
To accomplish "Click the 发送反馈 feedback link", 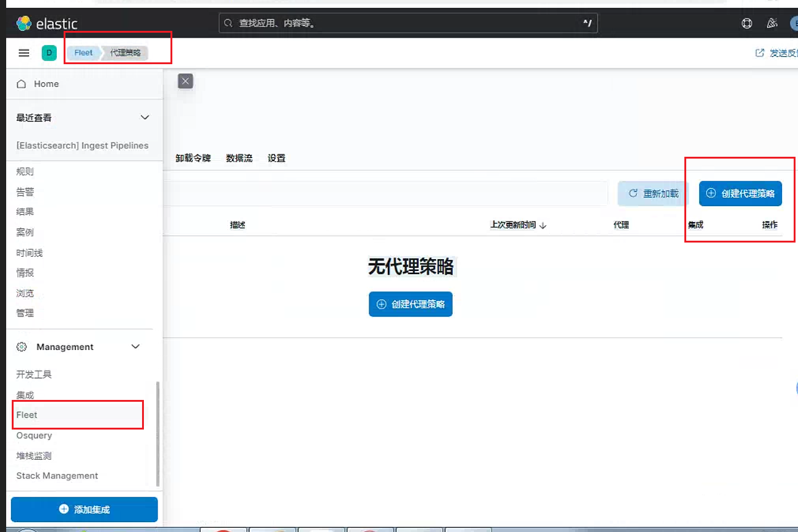I will tap(776, 53).
